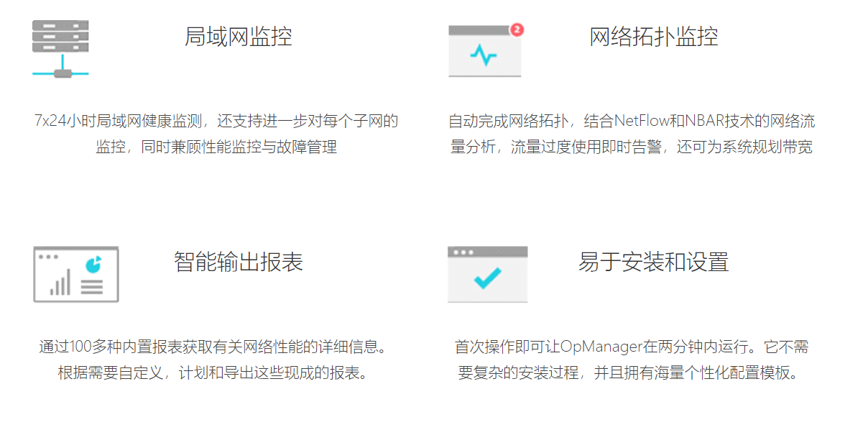
Task: Select the 智能输出报表 heading
Action: (238, 261)
